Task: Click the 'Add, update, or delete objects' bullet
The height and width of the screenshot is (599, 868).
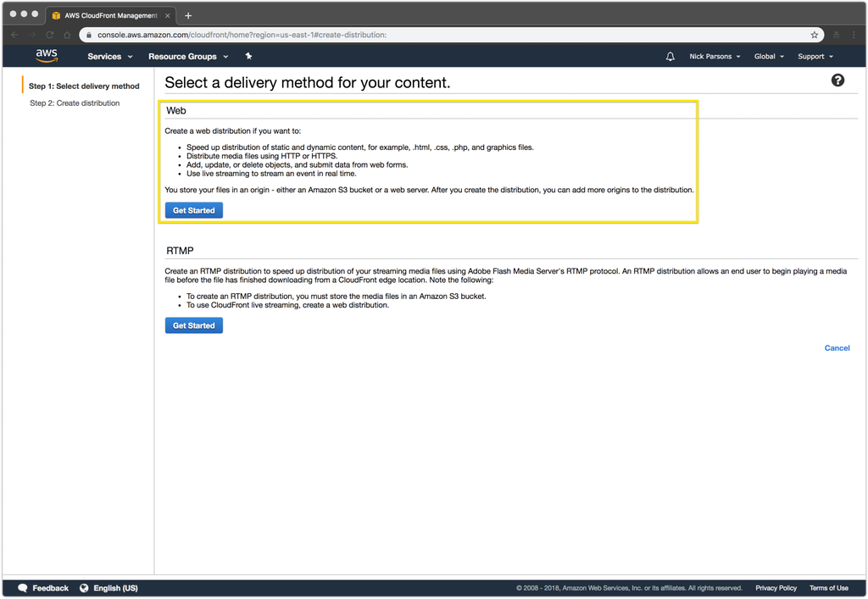Action: point(298,165)
